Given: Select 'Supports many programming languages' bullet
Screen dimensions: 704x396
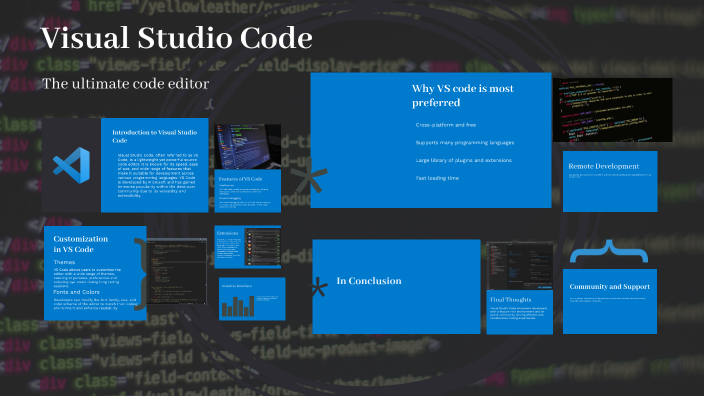Looking at the screenshot, I should [465, 142].
